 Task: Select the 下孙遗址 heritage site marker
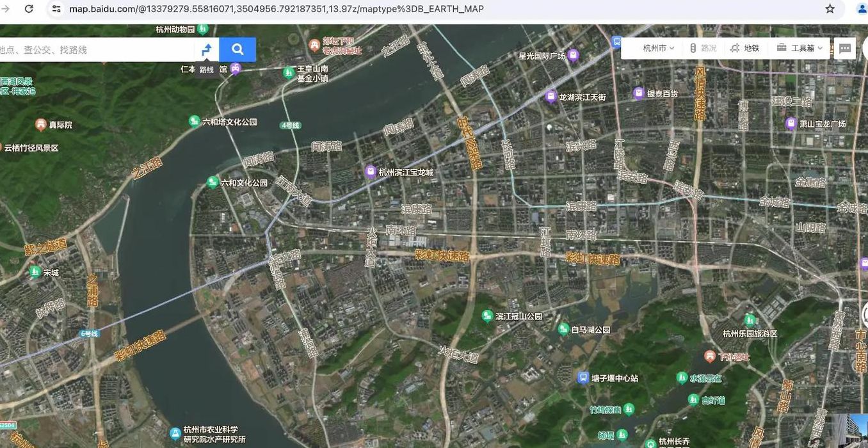click(710, 356)
